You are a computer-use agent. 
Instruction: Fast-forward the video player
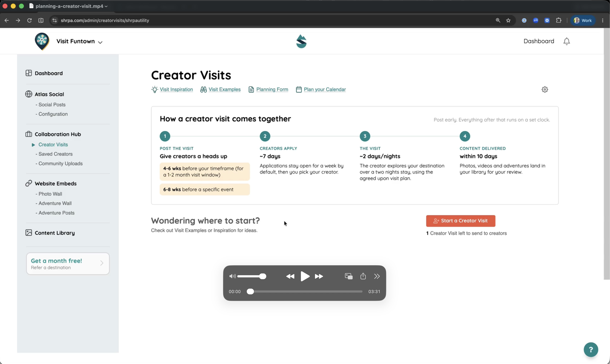pos(319,276)
